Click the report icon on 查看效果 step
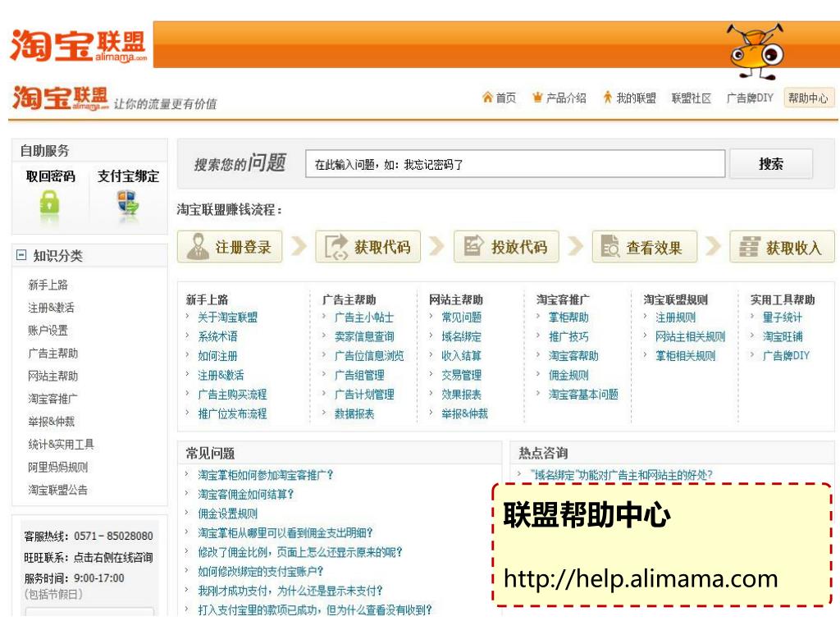This screenshot has width=840, height=630. (610, 246)
